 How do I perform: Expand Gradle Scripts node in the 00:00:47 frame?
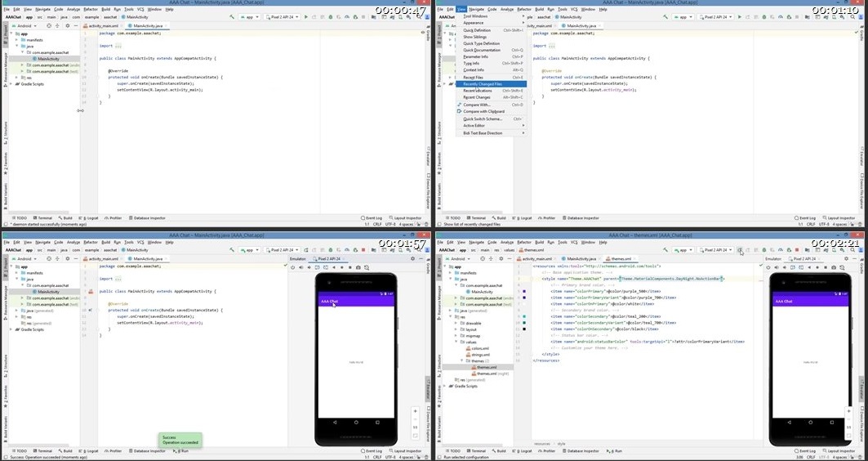[12, 84]
